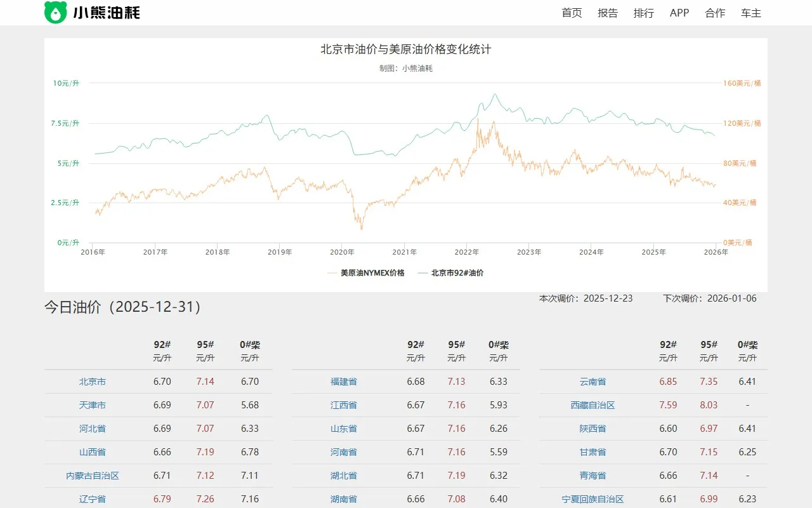Open the 合作 navigation entry
Screen dimensions: 812x508
714,13
